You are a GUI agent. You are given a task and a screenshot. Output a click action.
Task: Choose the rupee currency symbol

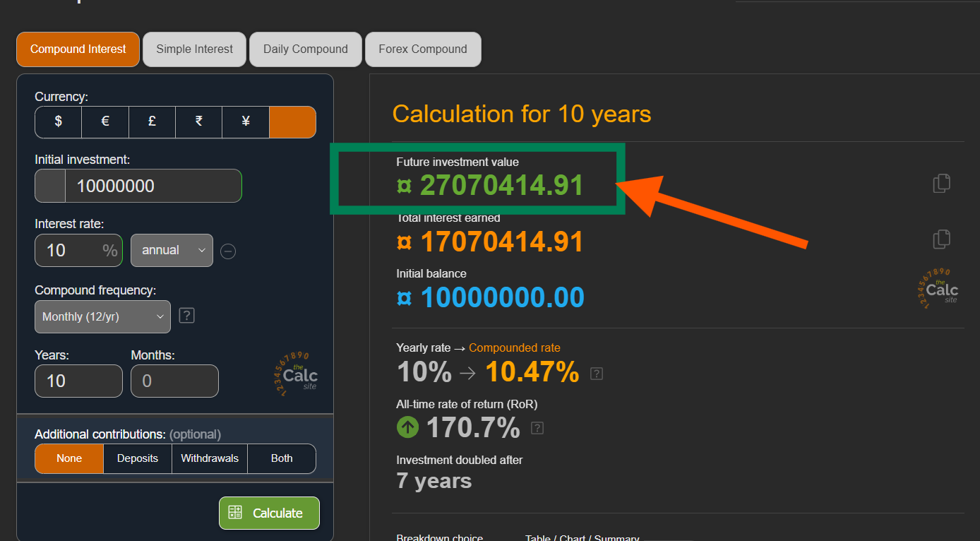[198, 121]
